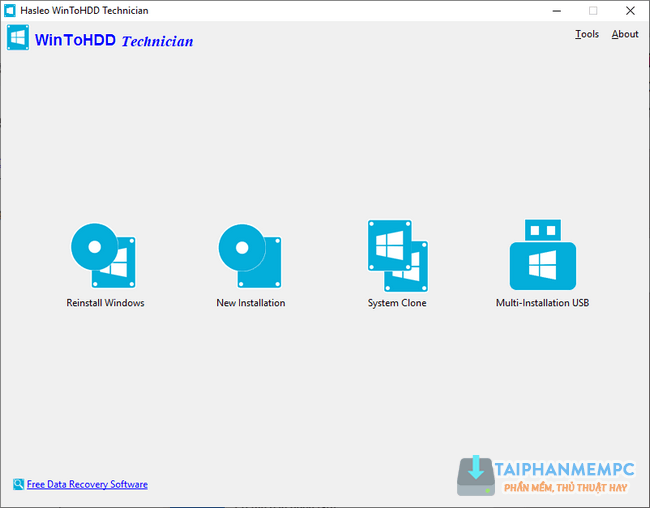Click the magnifier icon beside Free Data Recovery
Image resolution: width=650 pixels, height=508 pixels.
pyautogui.click(x=18, y=484)
